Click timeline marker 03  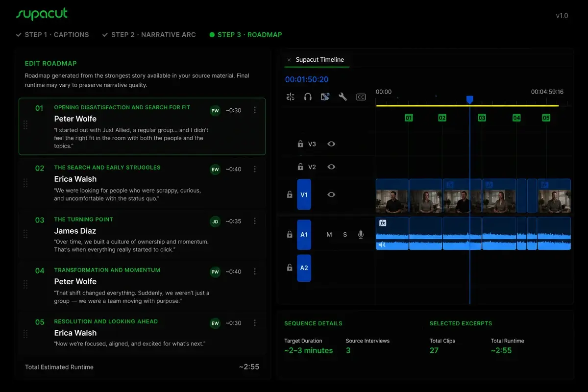coord(482,118)
